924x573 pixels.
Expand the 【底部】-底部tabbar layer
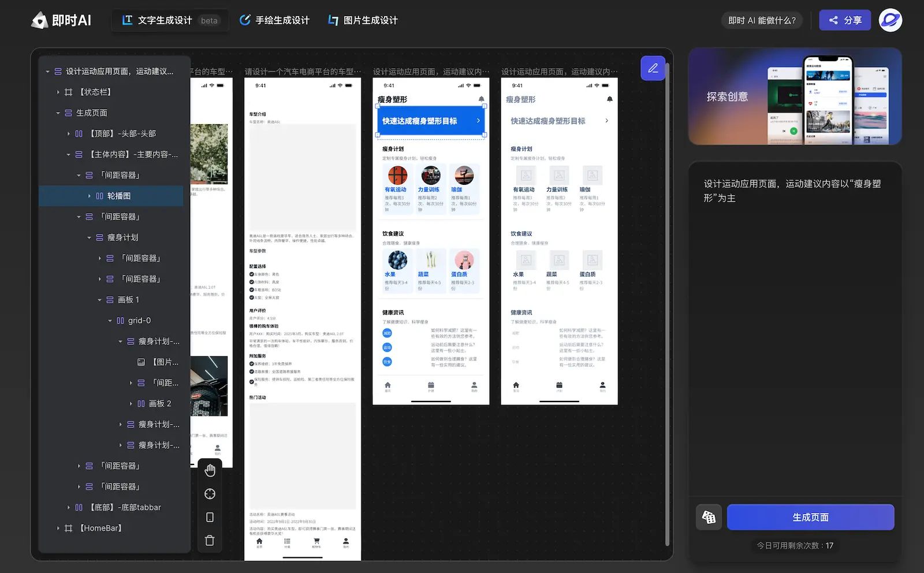(69, 508)
